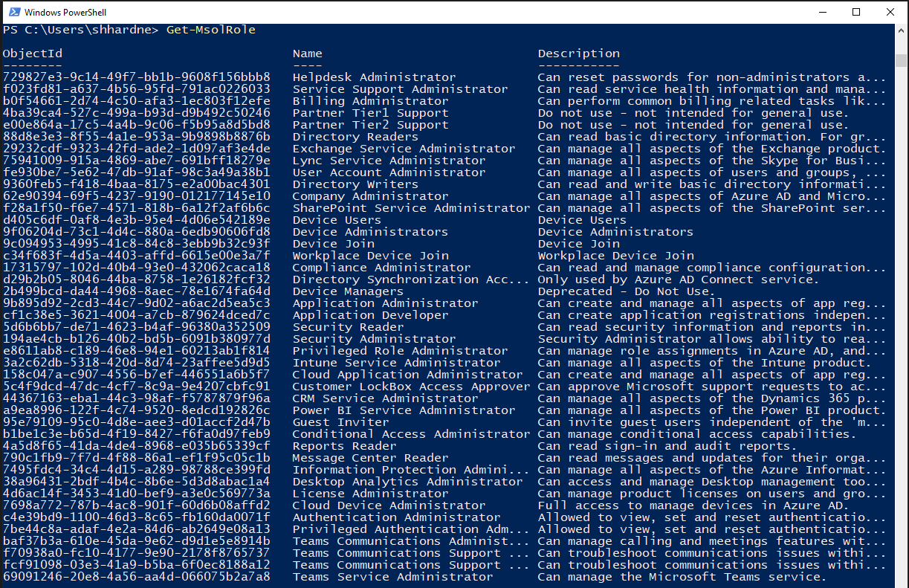Viewport: 909px width, 588px height.
Task: Maximize the Windows PowerShell window
Action: pyautogui.click(x=856, y=12)
